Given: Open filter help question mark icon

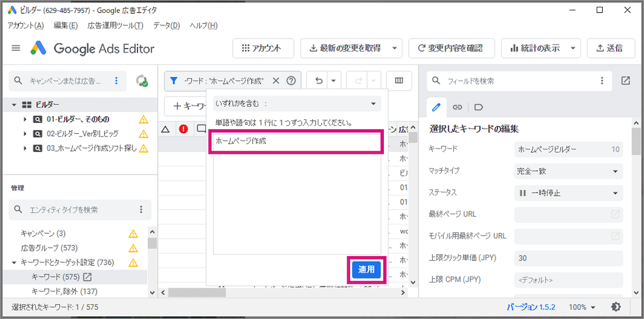Looking at the screenshot, I should tap(291, 81).
